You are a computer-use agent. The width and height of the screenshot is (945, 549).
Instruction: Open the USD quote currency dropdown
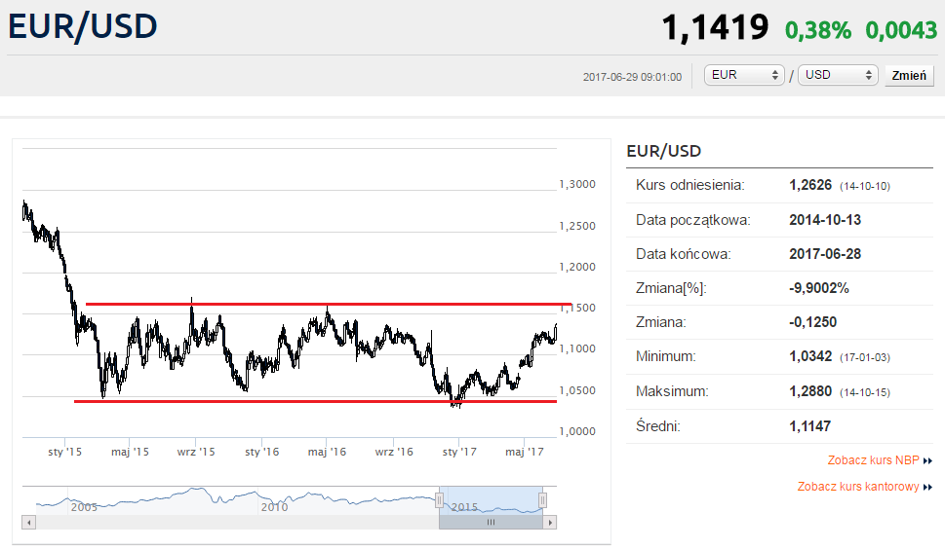pyautogui.click(x=838, y=75)
